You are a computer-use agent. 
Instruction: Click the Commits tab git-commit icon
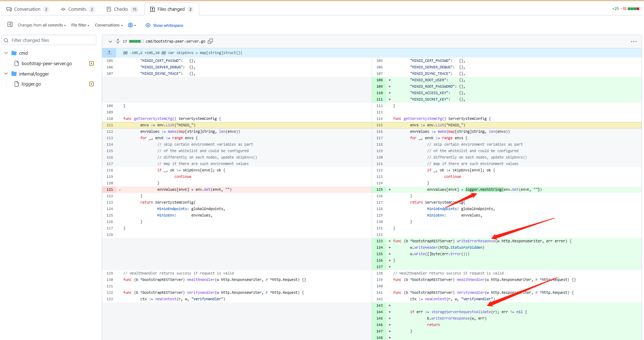pos(63,9)
